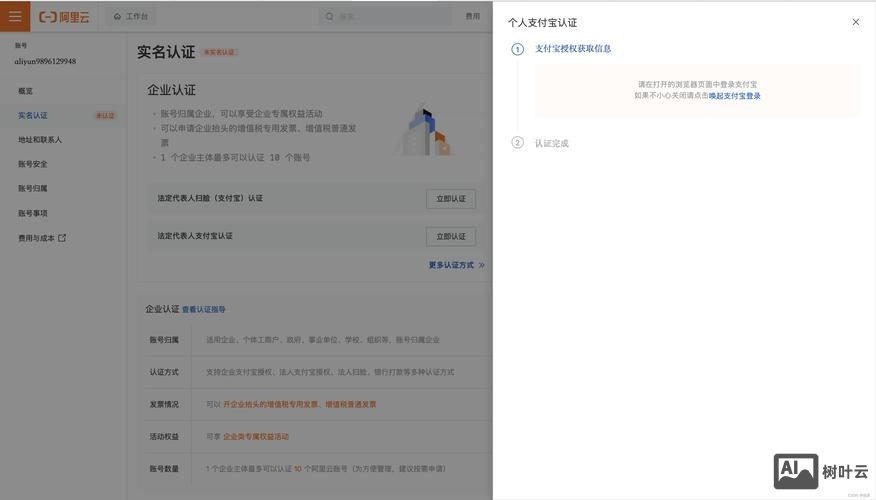Click the 账号数量 table row label
This screenshot has height=500, width=876.
tap(164, 469)
